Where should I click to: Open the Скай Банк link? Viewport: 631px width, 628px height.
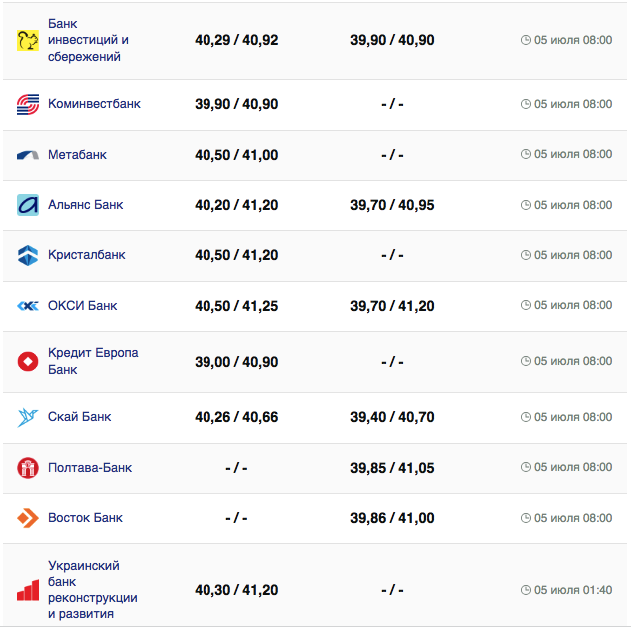click(x=80, y=417)
